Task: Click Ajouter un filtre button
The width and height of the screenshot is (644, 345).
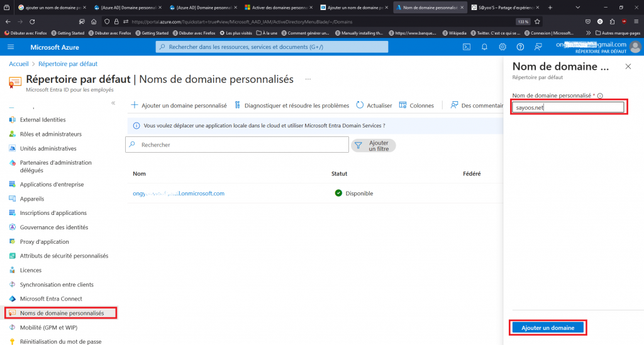Action: click(x=374, y=146)
